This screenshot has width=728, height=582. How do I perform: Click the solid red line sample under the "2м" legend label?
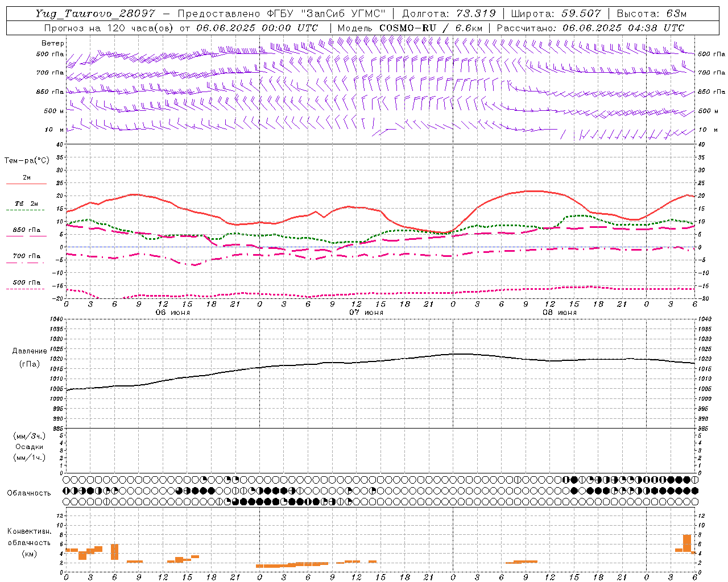coord(26,184)
